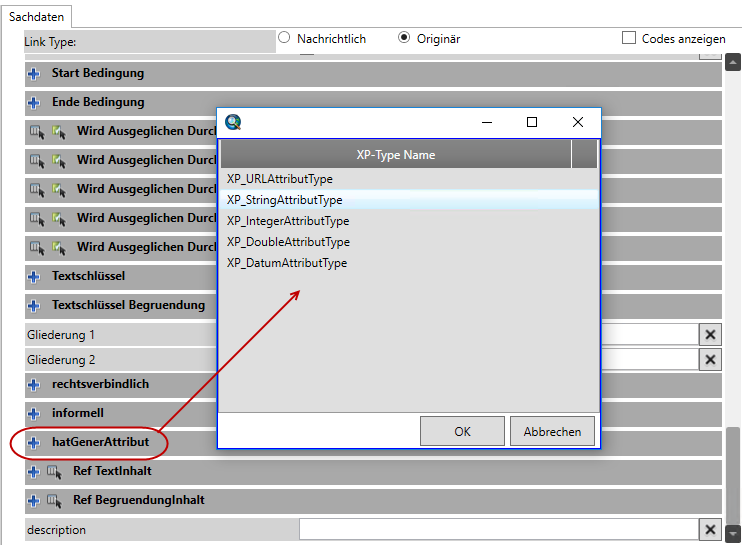Screen dimensions: 742x545
Task: Select the Originär radio button
Action: (x=404, y=38)
